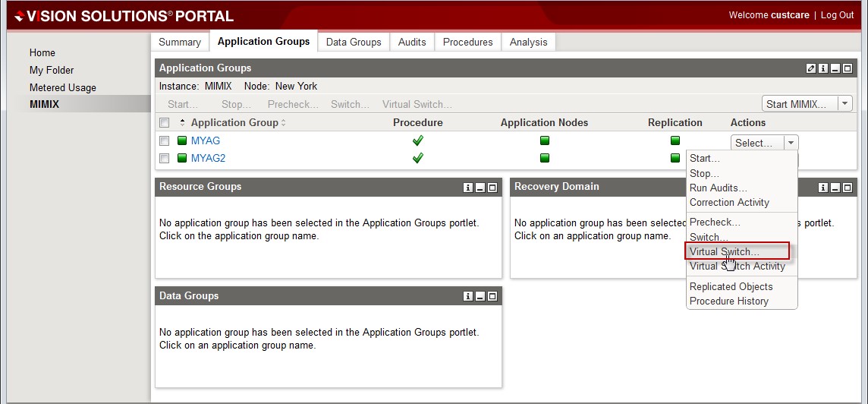Click info icon on Resource Groups portlet
Image resolution: width=868 pixels, height=404 pixels.
click(468, 188)
